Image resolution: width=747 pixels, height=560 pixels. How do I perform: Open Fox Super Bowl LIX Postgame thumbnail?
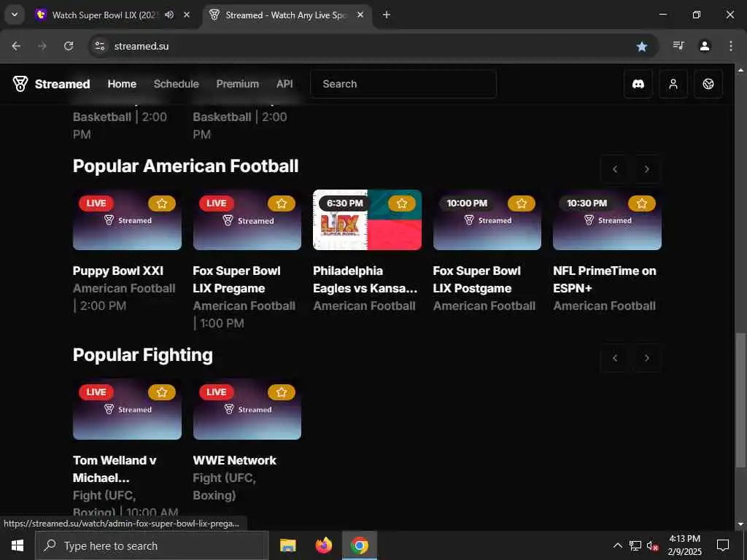pos(487,220)
